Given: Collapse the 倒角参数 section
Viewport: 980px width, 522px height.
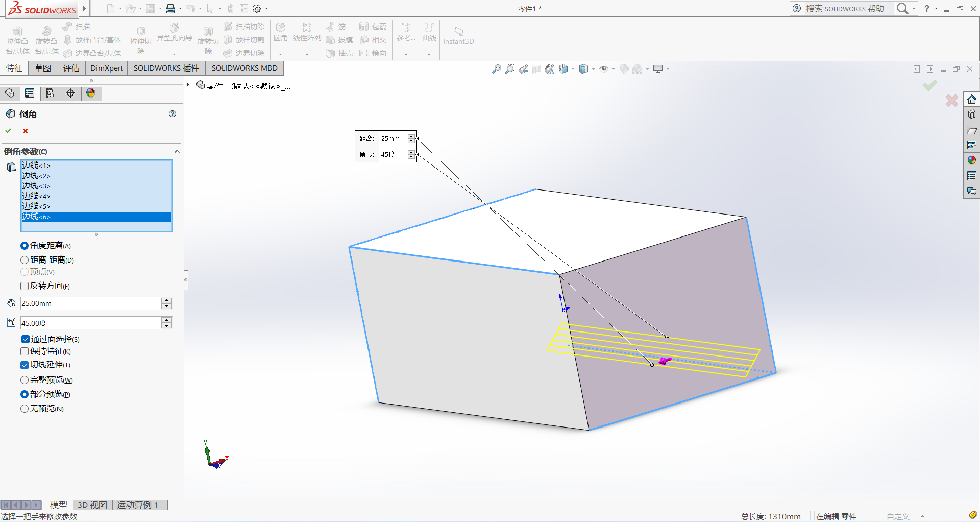Looking at the screenshot, I should click(x=177, y=151).
